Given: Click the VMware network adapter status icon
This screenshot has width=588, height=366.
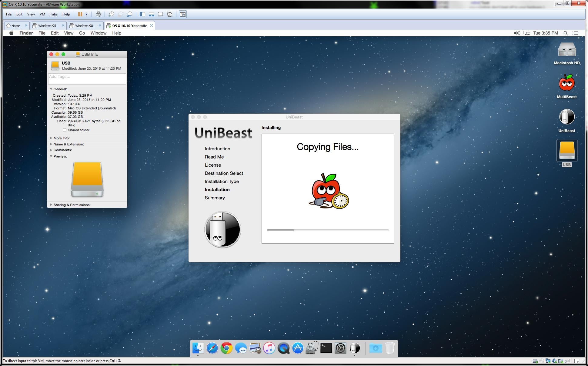Looking at the screenshot, I should point(548,361).
